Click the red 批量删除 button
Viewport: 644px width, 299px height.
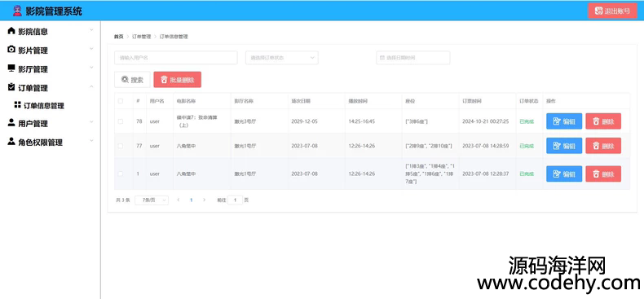178,80
